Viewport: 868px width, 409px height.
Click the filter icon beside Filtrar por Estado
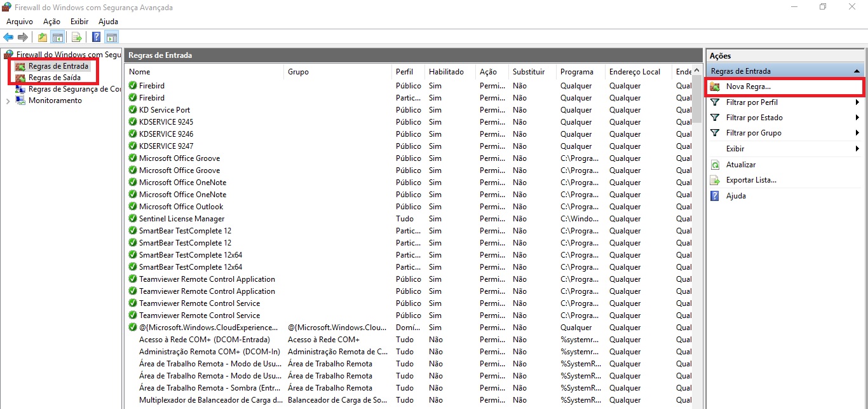pos(715,118)
